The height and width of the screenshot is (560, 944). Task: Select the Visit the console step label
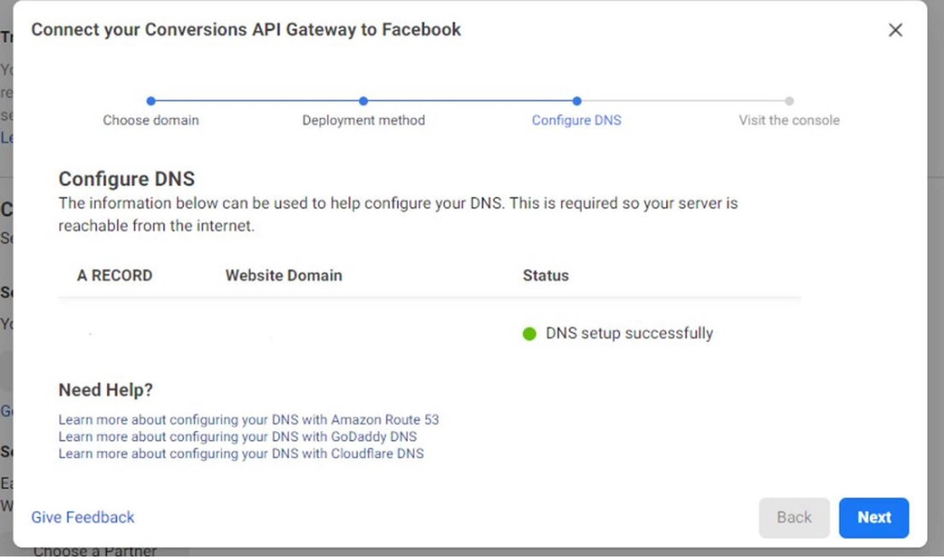pos(789,121)
